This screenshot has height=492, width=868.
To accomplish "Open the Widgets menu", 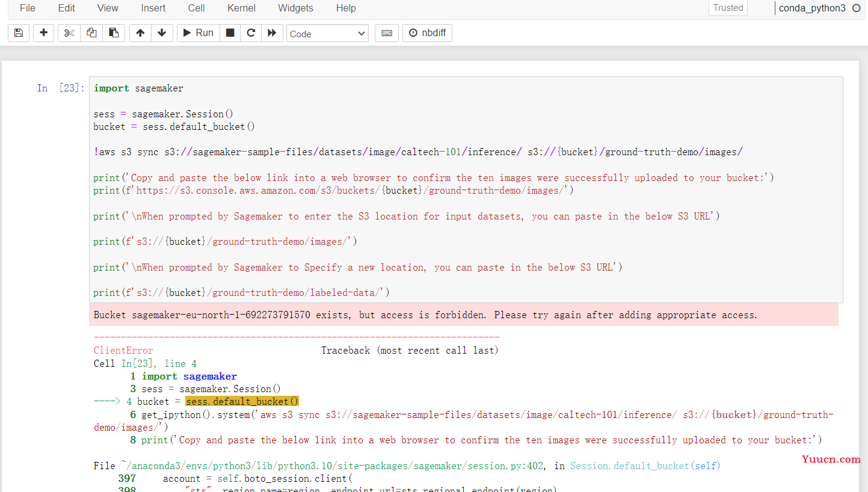I will click(295, 8).
